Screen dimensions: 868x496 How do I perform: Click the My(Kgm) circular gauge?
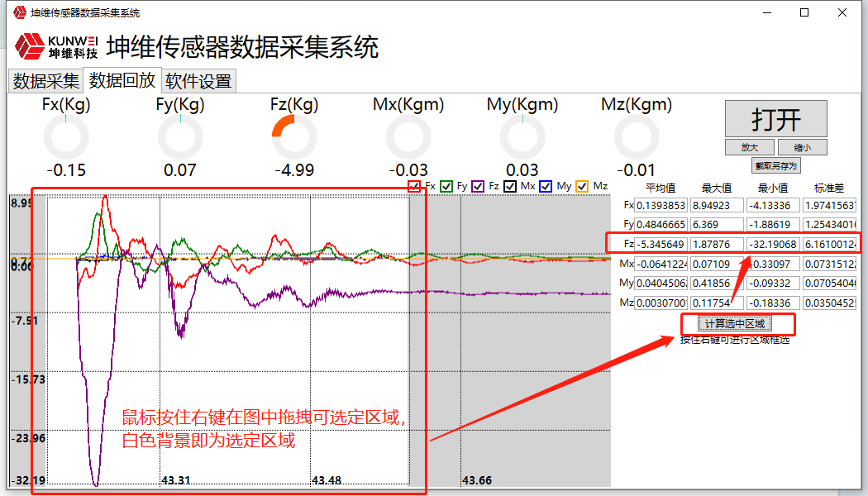coord(522,137)
